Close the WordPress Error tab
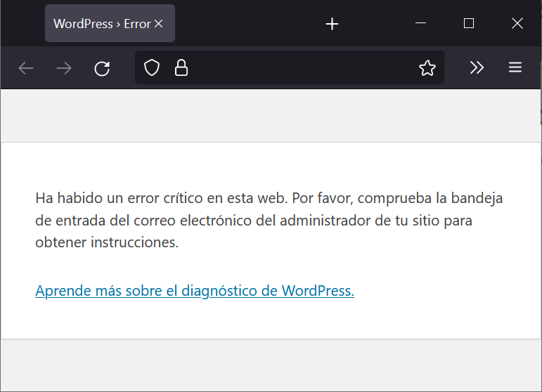 pyautogui.click(x=159, y=23)
